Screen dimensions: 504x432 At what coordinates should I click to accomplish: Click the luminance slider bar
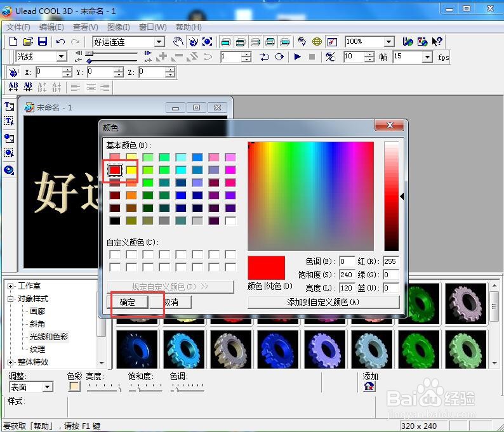pyautogui.click(x=392, y=196)
